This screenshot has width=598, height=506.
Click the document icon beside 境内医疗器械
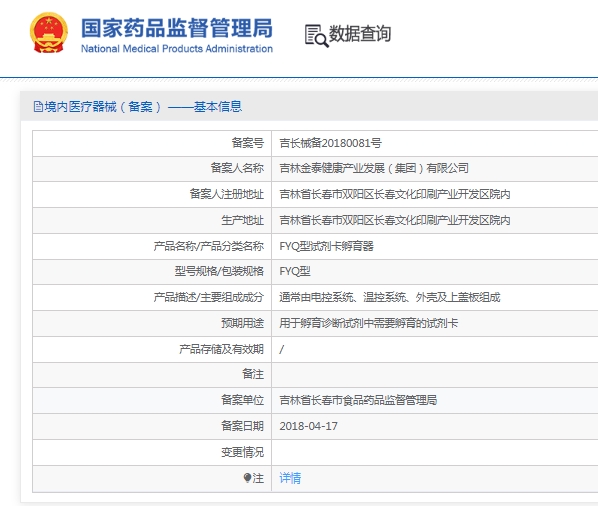point(38,107)
